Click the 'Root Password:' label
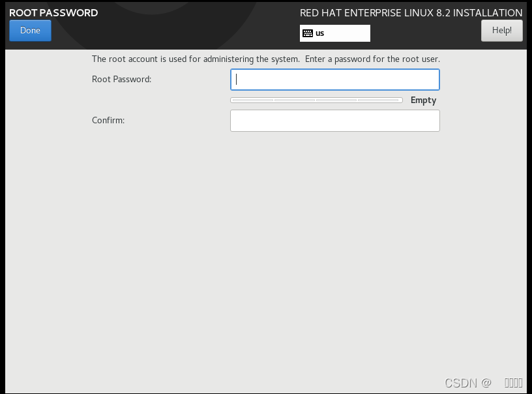The image size is (532, 394). (x=121, y=79)
